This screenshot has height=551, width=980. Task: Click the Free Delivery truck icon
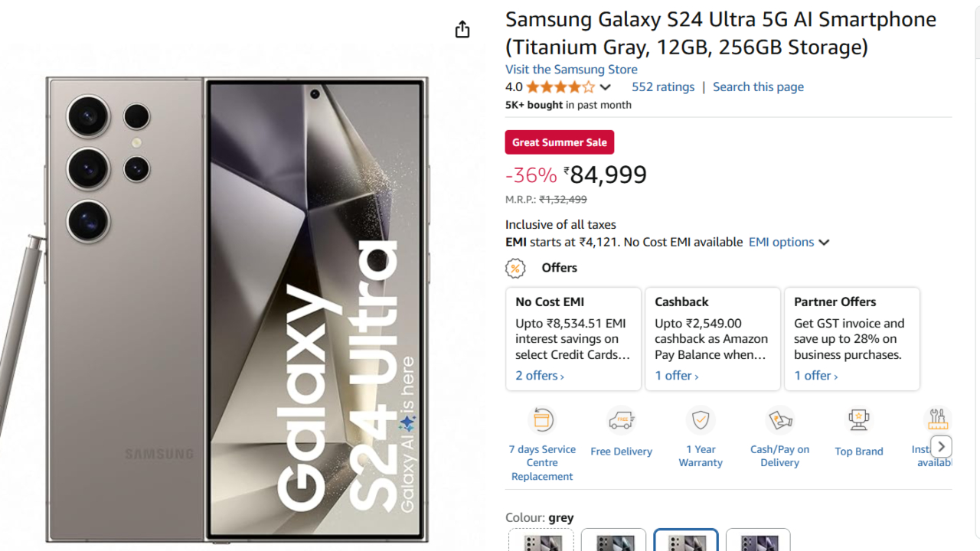click(x=621, y=419)
